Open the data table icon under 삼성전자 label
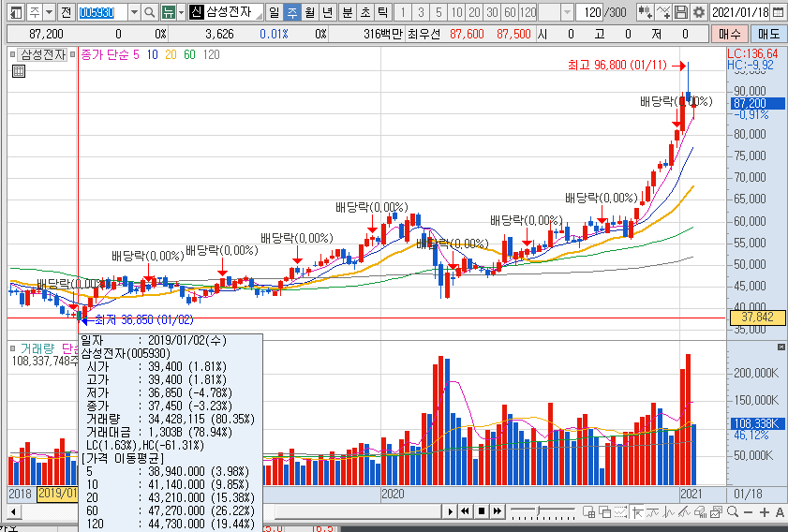788x532 pixels. [19, 71]
